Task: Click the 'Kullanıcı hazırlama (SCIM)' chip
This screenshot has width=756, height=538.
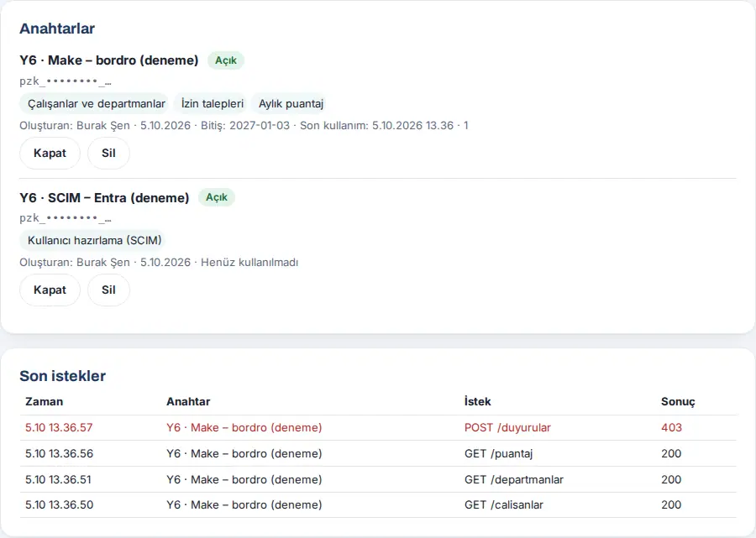Action: tap(94, 240)
